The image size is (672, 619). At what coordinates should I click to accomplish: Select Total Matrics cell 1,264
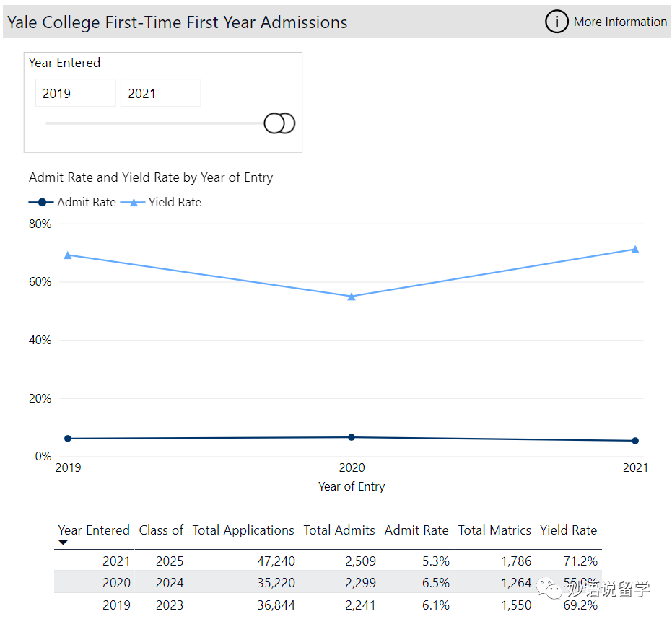click(516, 583)
